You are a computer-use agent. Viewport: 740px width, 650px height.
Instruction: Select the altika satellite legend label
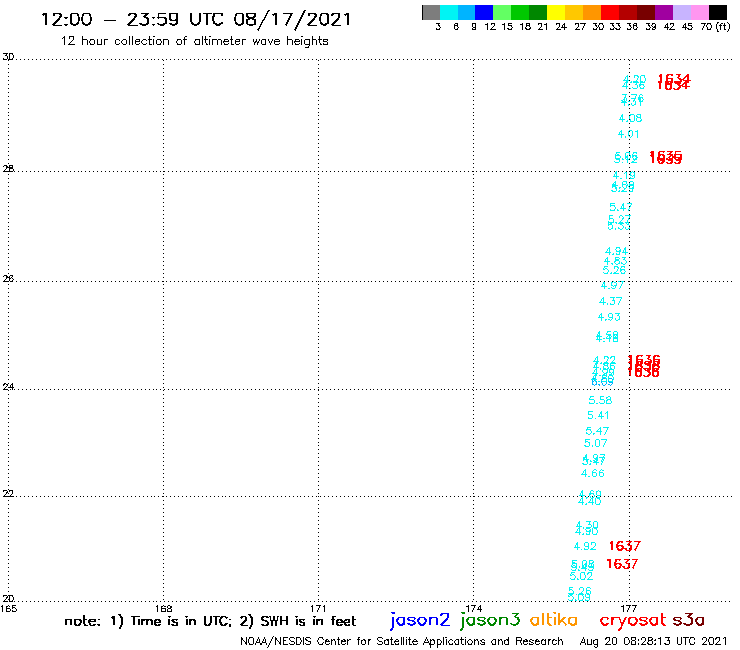pyautogui.click(x=553, y=620)
